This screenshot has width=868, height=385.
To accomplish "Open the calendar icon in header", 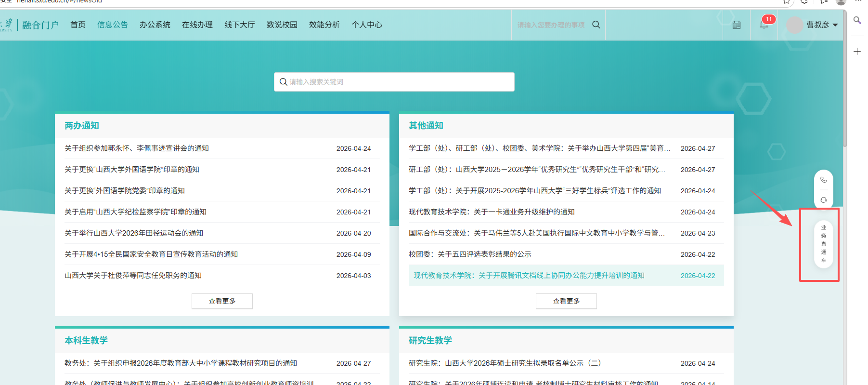I will pos(737,25).
